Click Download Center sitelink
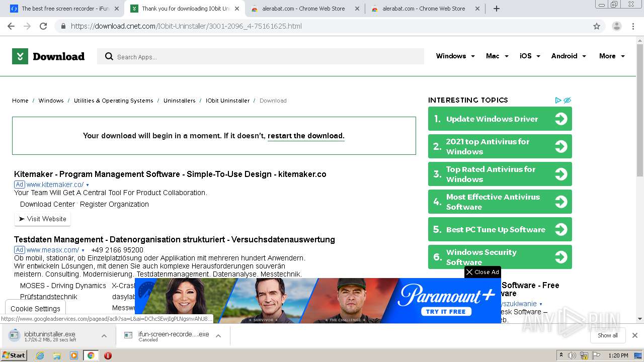The image size is (644, 362). pyautogui.click(x=47, y=204)
